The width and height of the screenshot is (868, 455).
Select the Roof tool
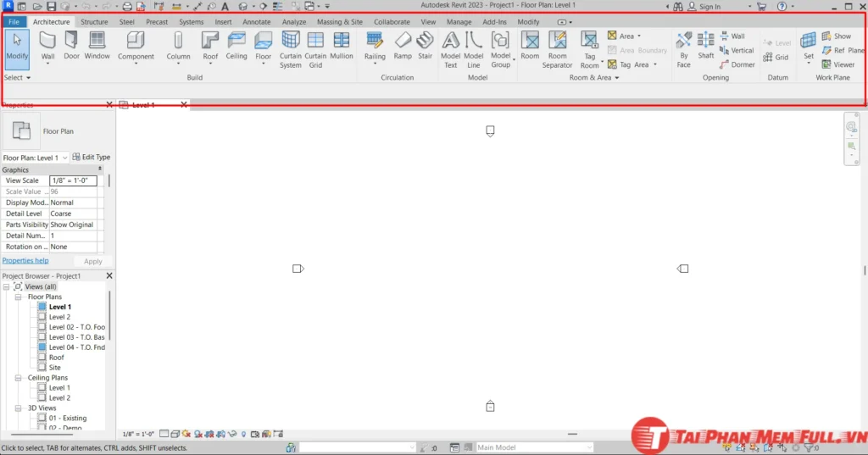pyautogui.click(x=210, y=47)
